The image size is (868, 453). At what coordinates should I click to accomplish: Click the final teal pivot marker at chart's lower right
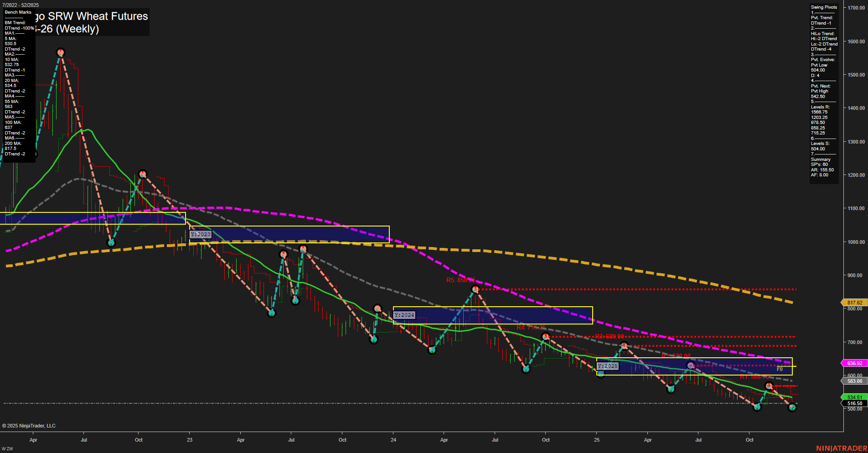pos(793,407)
